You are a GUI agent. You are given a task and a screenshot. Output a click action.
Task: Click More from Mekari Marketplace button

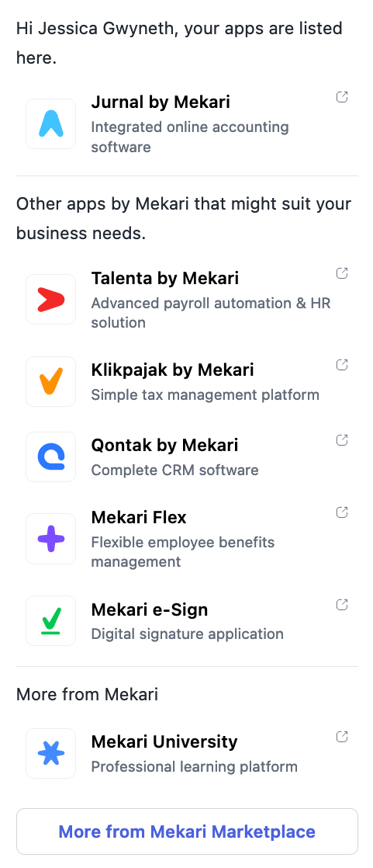(187, 832)
